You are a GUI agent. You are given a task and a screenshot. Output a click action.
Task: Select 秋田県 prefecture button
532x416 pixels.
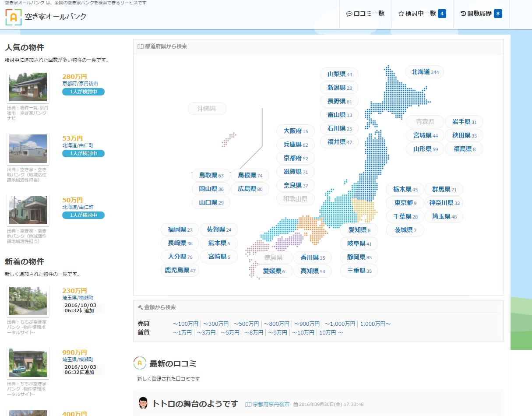464,135
